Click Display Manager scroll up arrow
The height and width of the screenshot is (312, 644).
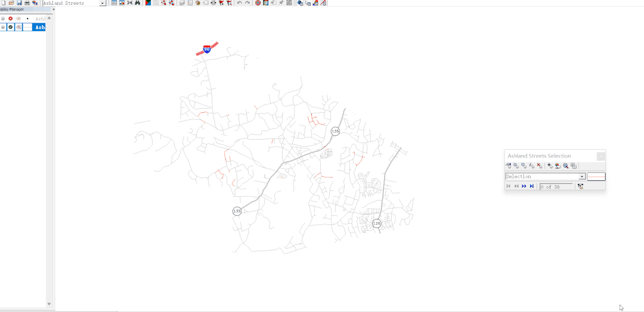[49, 18]
